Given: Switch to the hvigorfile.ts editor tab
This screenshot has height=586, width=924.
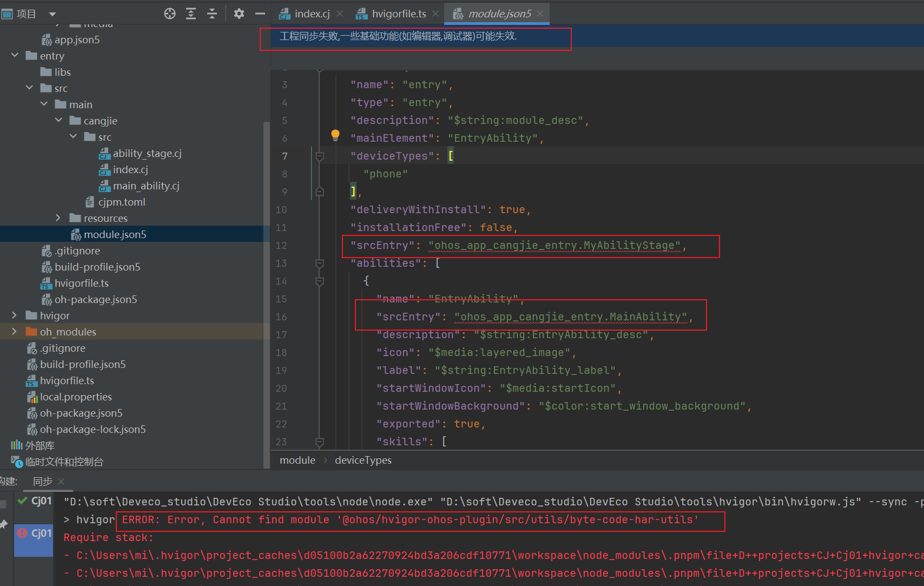Looking at the screenshot, I should pyautogui.click(x=399, y=14).
